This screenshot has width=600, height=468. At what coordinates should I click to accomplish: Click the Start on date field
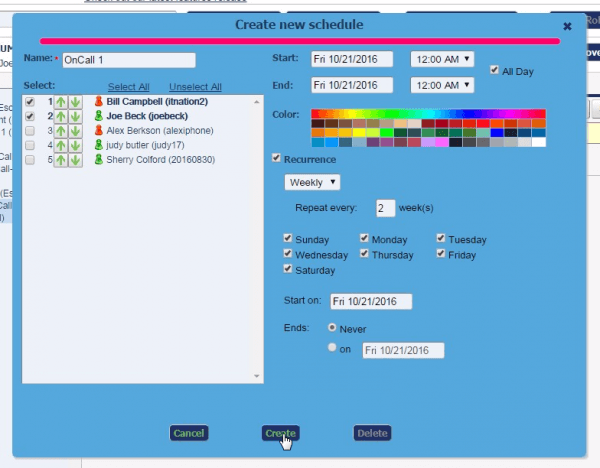coord(371,302)
